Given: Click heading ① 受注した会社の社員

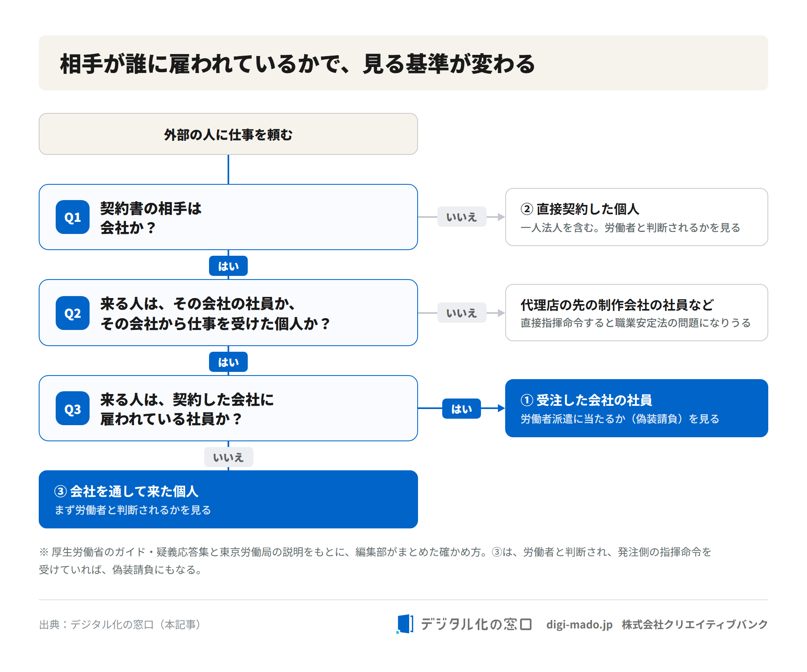Looking at the screenshot, I should [x=586, y=400].
